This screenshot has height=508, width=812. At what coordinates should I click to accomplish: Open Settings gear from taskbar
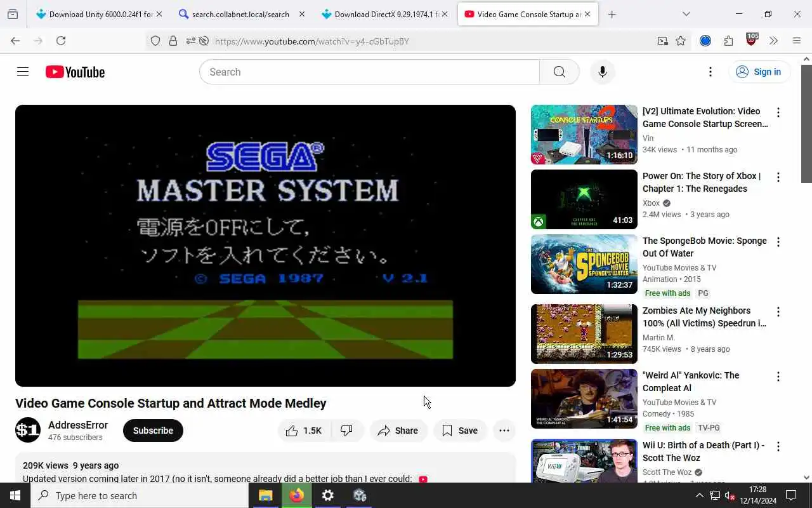coord(328,495)
